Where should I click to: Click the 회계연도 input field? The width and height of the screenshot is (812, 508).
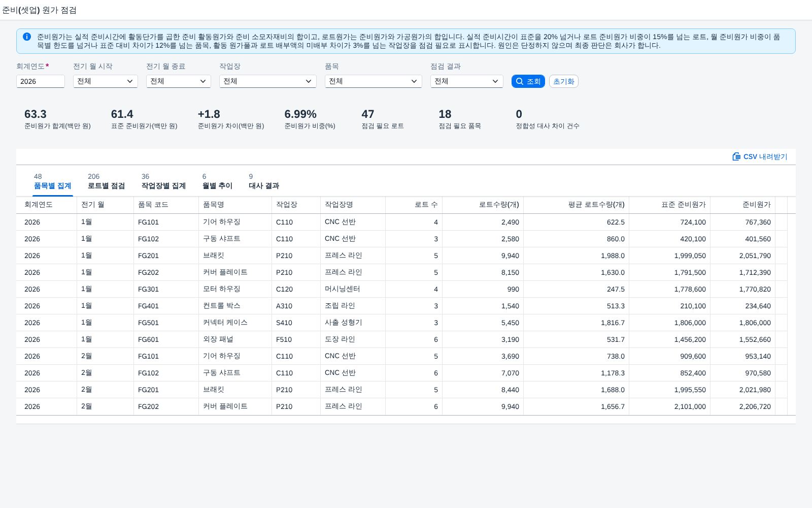coord(41,81)
